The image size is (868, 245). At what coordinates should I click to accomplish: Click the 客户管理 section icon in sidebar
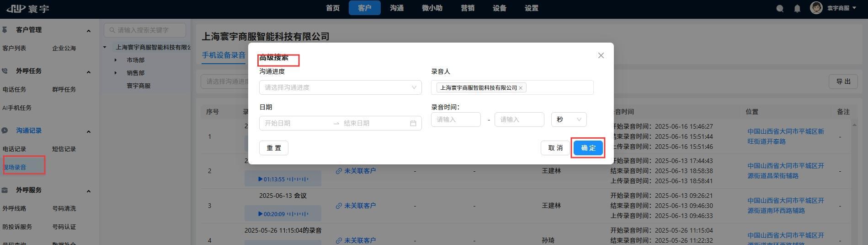click(5, 30)
